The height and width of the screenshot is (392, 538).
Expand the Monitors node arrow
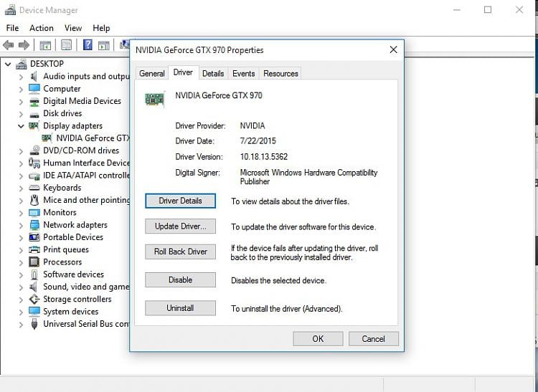pyautogui.click(x=21, y=213)
